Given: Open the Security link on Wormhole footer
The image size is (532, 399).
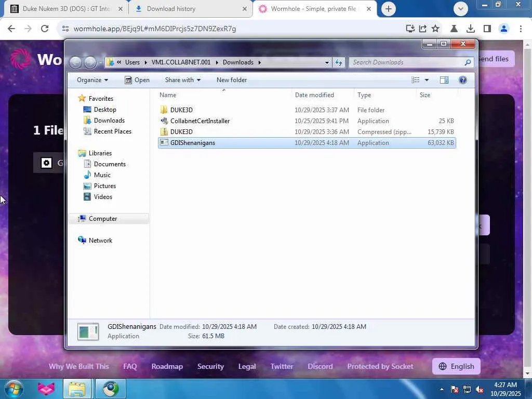Looking at the screenshot, I should 210,366.
